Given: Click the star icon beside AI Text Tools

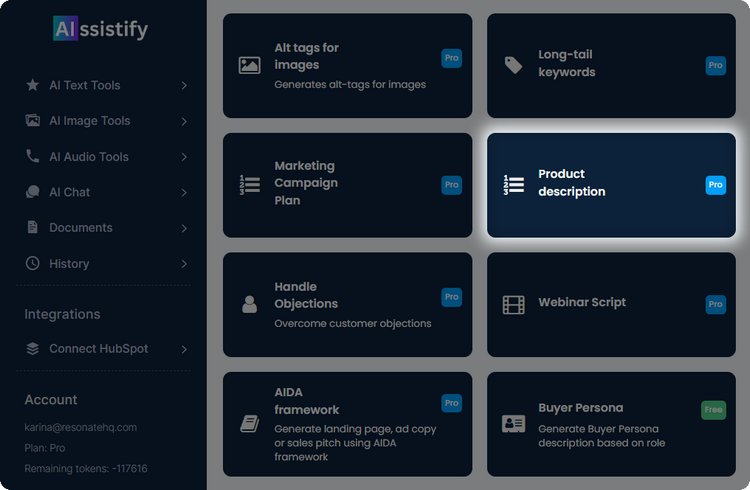Looking at the screenshot, I should pos(33,85).
